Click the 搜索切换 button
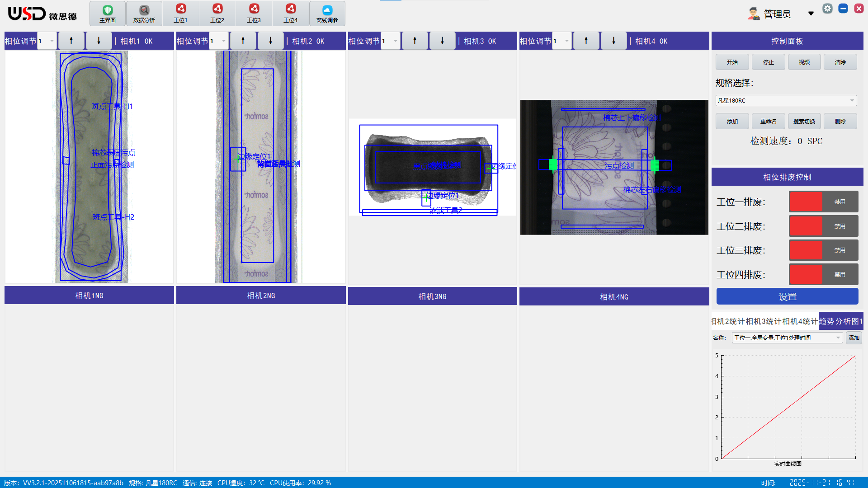Screen dimensions: 868x488 click(804, 121)
